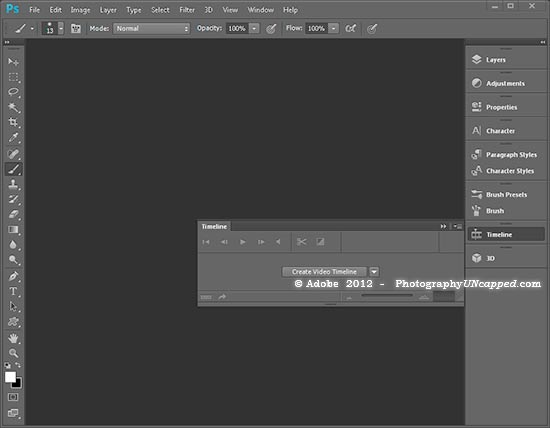Open the Window menu

[261, 10]
